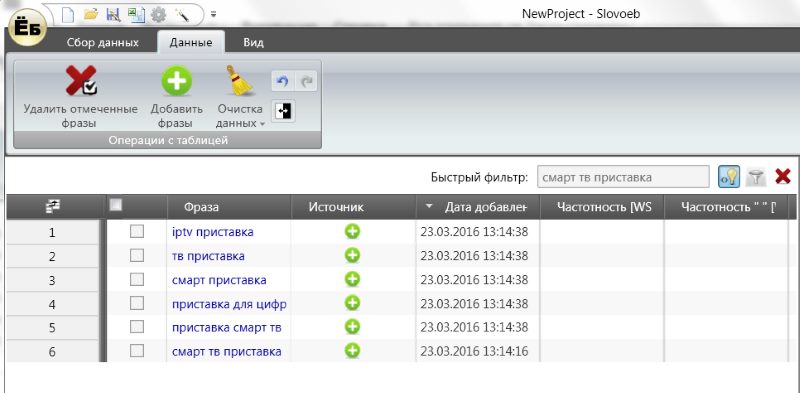Viewport: 800px width, 393px height.
Task: Select phrase iptv приставка
Action: point(213,232)
